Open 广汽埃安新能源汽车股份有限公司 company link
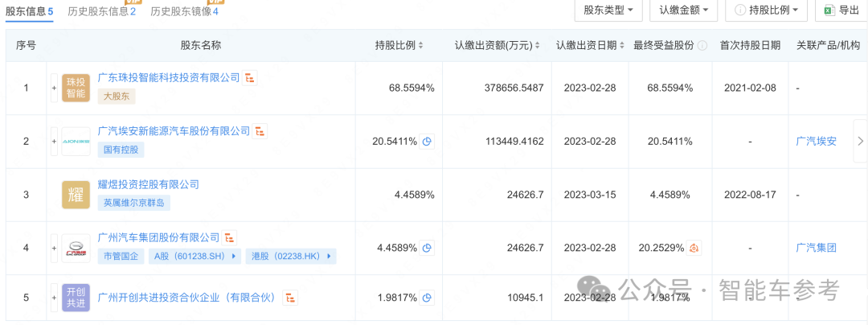 pos(174,130)
